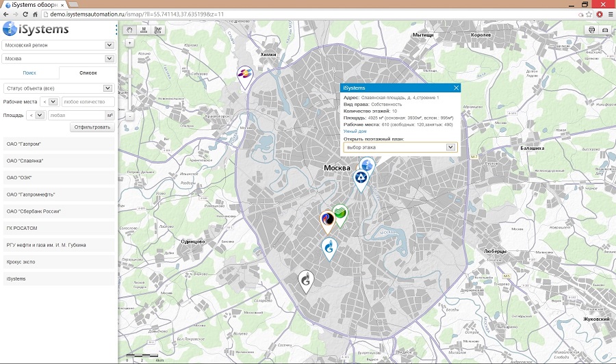Select ОАО "Славянка" in the list
The width and height of the screenshot is (616, 364).
click(59, 161)
